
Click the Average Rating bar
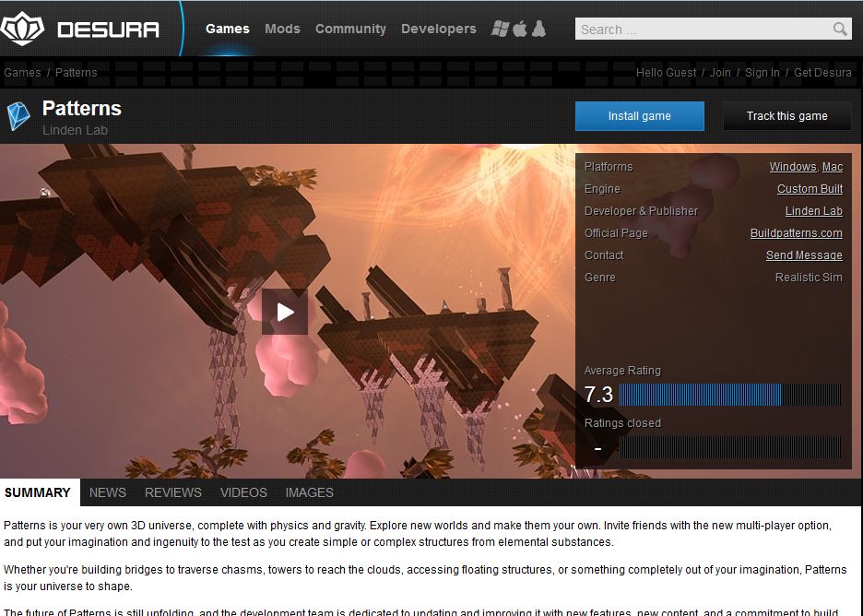click(729, 396)
